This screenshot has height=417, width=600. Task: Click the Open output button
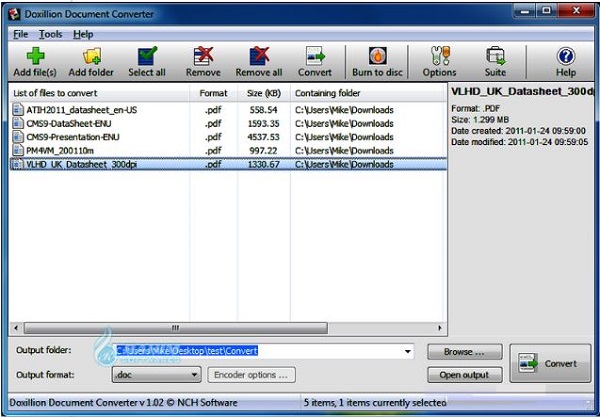click(465, 375)
